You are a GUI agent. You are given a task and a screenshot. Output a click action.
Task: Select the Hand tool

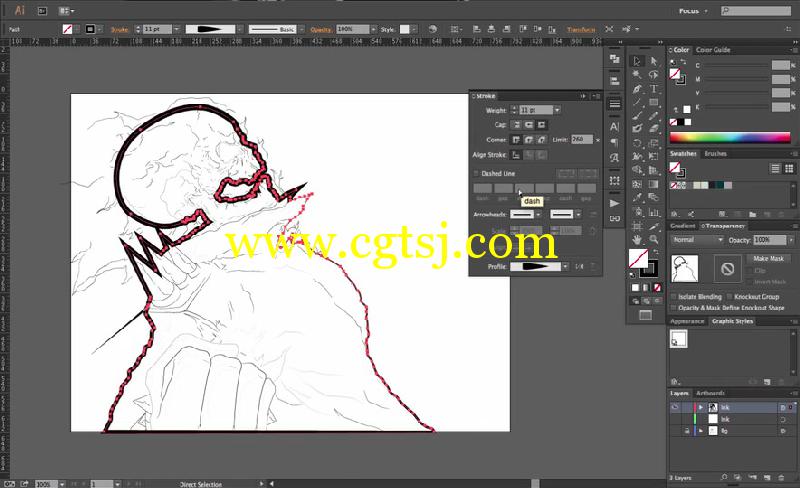click(x=637, y=239)
